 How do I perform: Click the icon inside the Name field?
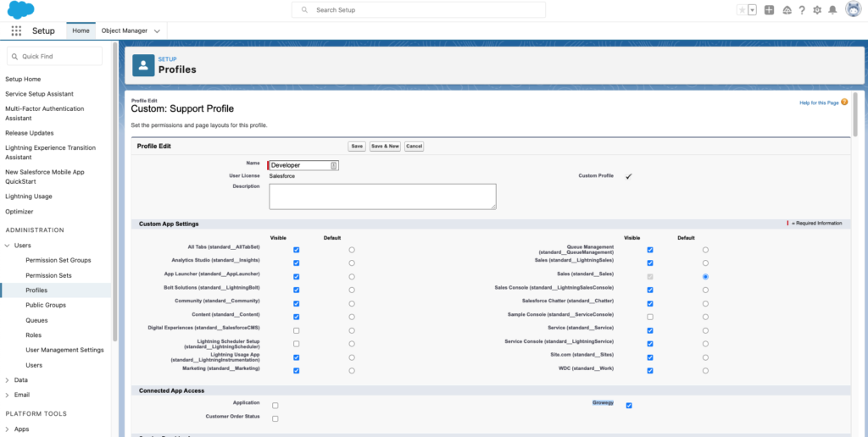(x=334, y=165)
